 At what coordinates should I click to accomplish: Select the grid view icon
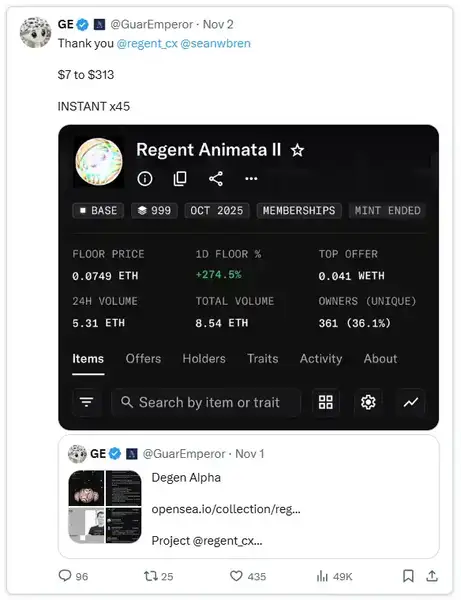326,402
